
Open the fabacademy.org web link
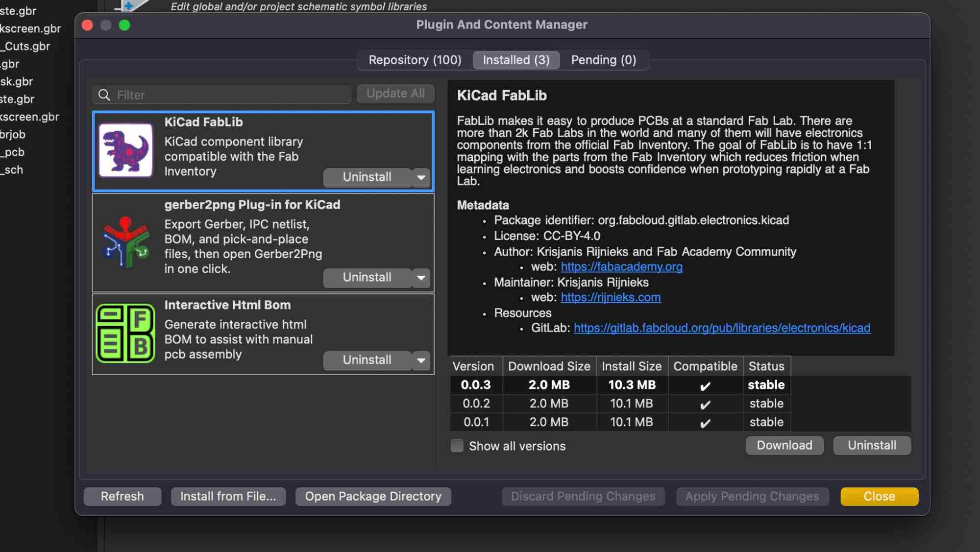point(621,266)
